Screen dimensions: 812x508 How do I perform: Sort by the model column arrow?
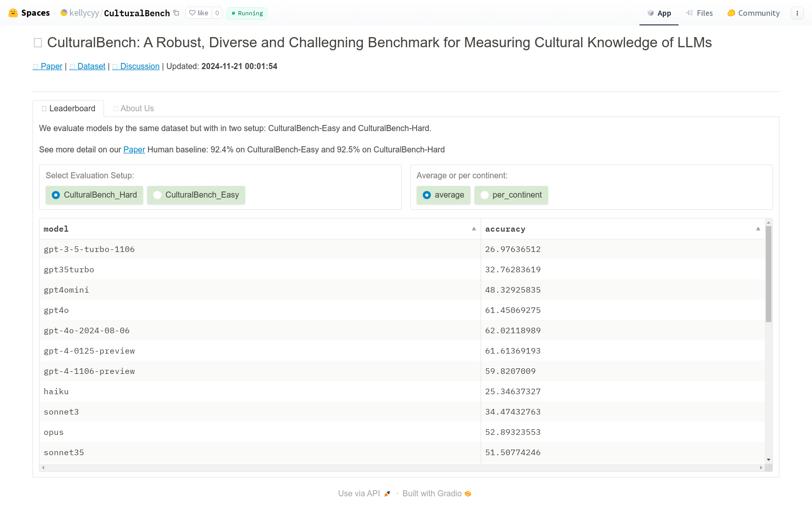coord(474,229)
